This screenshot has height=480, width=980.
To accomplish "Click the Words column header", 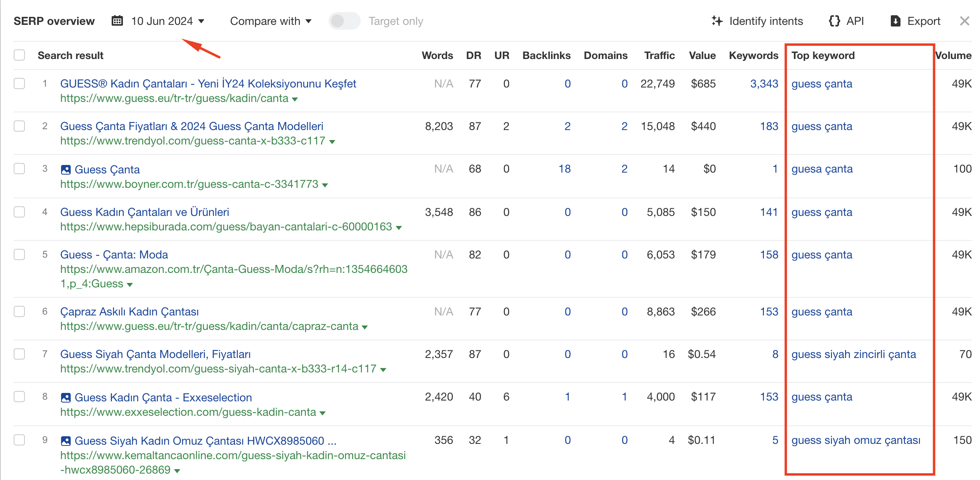I will coord(437,55).
